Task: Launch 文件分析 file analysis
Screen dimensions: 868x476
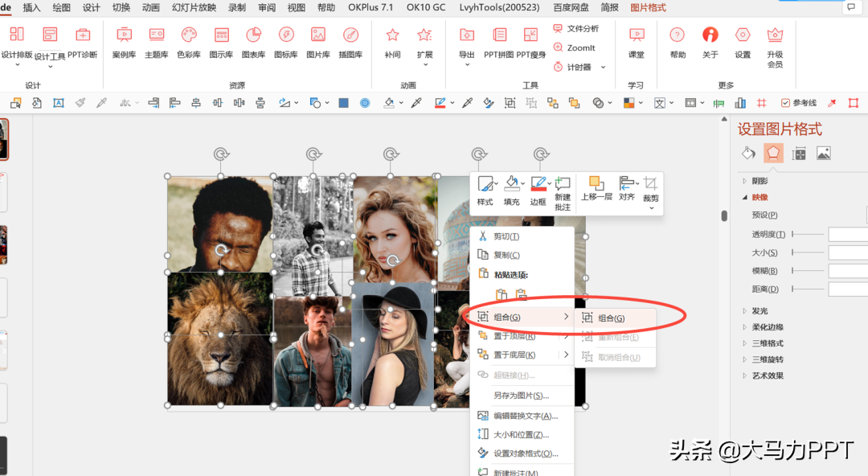Action: [575, 28]
